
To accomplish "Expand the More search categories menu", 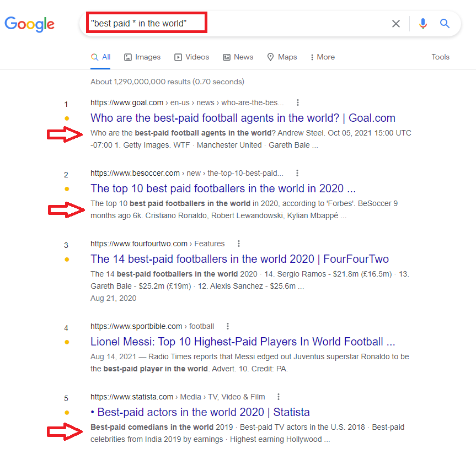I will click(x=322, y=57).
